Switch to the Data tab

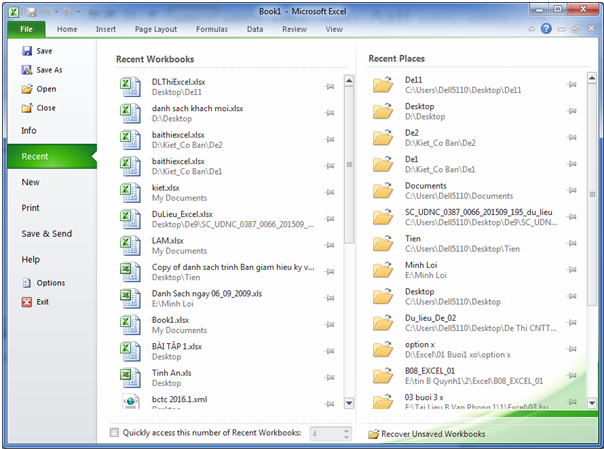tap(255, 29)
